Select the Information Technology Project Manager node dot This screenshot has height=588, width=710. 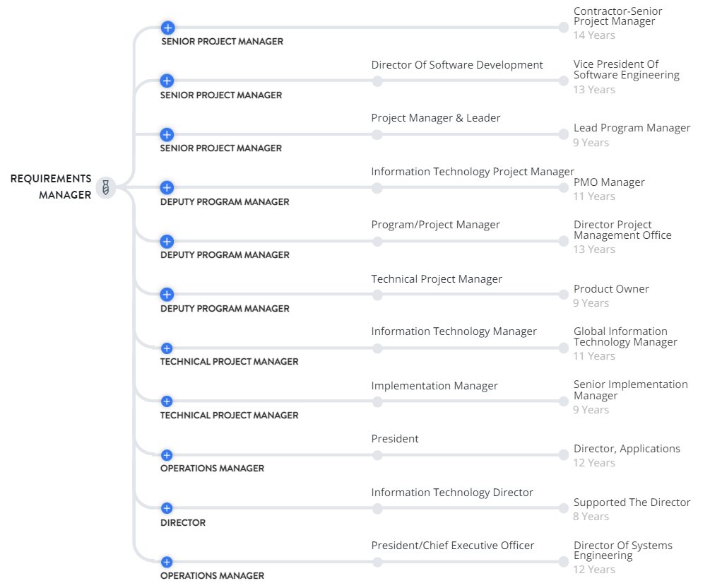coord(377,188)
